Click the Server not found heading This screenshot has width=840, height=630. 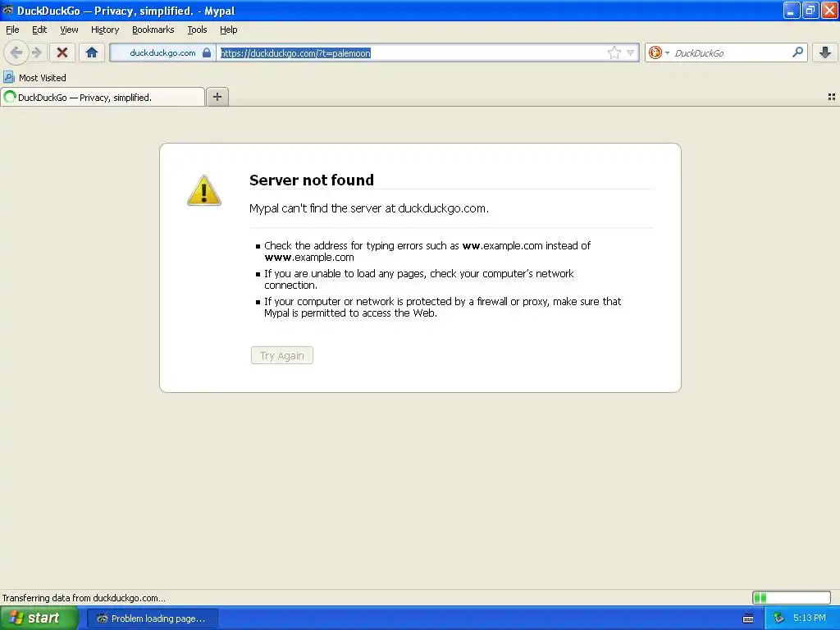311,180
